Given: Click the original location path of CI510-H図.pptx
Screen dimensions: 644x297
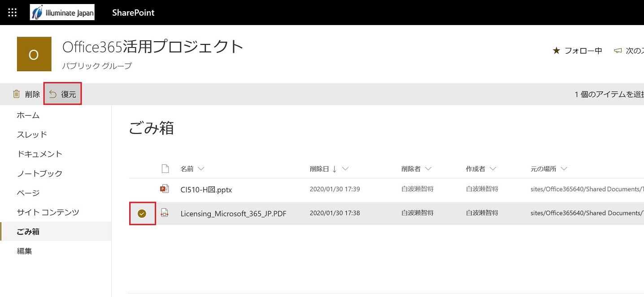Looking at the screenshot, I should [x=587, y=189].
